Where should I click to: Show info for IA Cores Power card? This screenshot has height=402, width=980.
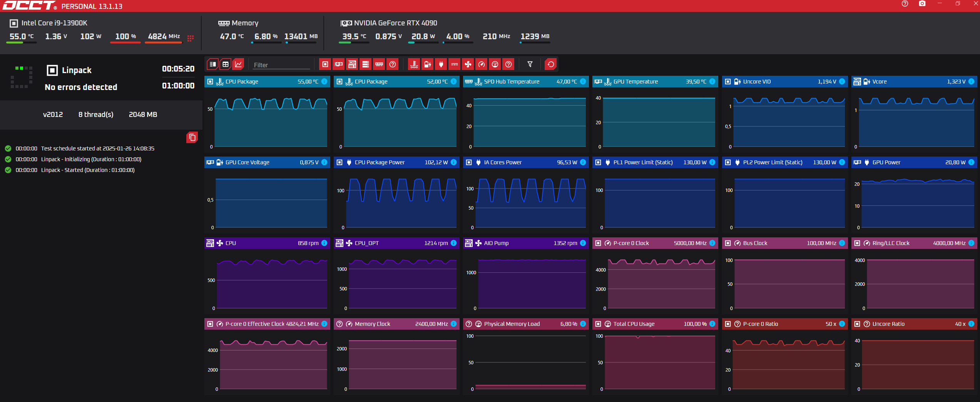583,162
